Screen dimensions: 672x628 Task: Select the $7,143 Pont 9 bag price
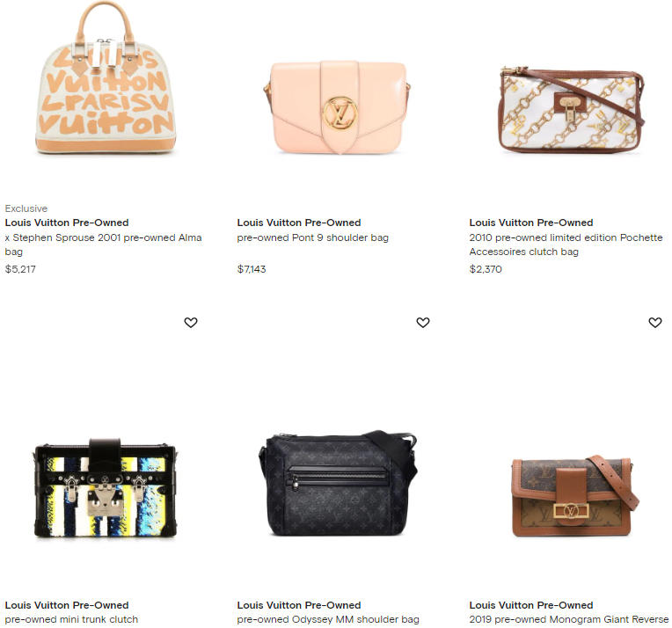click(252, 269)
